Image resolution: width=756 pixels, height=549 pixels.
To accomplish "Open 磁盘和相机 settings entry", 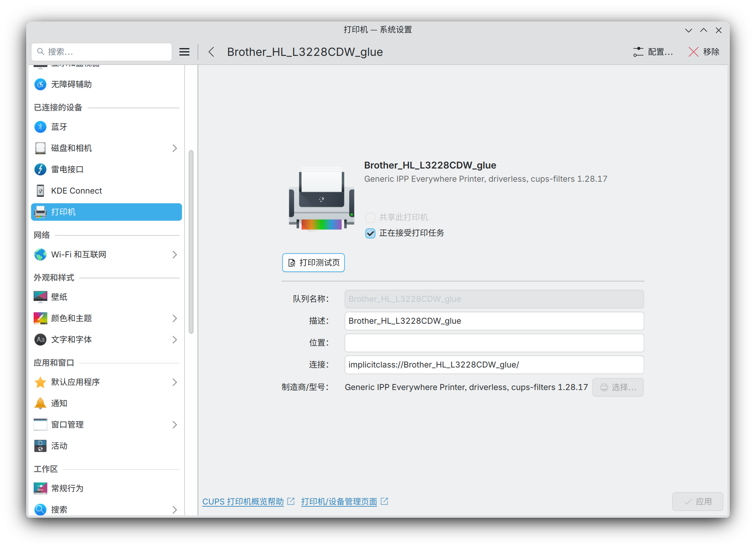I will (106, 148).
